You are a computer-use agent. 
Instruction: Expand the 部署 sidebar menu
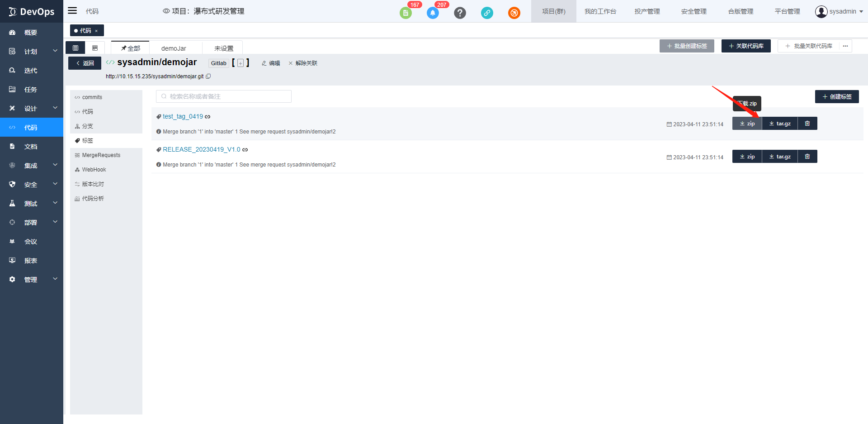(x=32, y=223)
